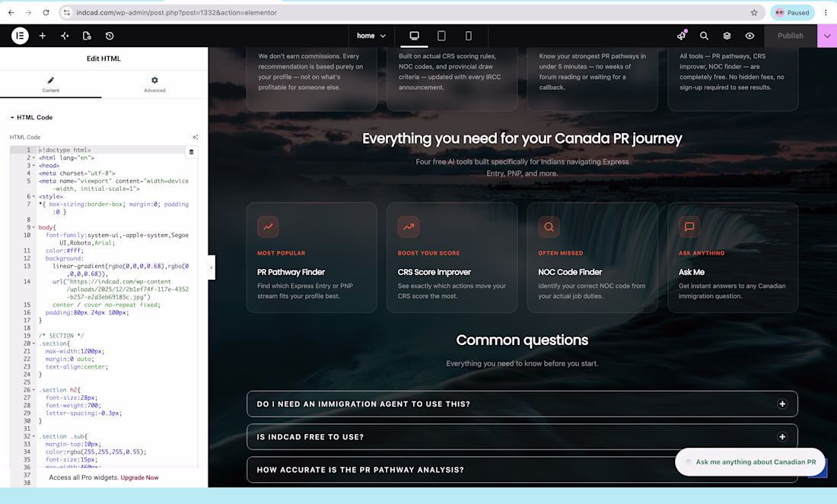Fold the head tag at line 3
This screenshot has width=837, height=504.
point(33,165)
